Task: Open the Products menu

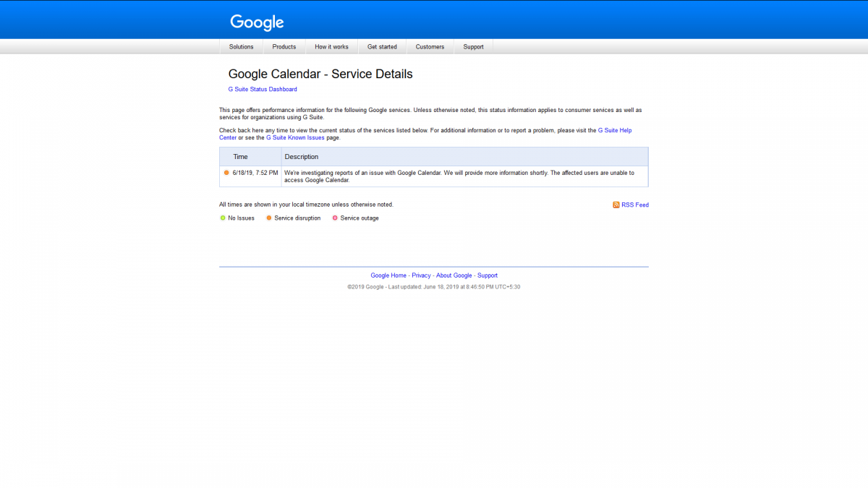Action: [284, 47]
